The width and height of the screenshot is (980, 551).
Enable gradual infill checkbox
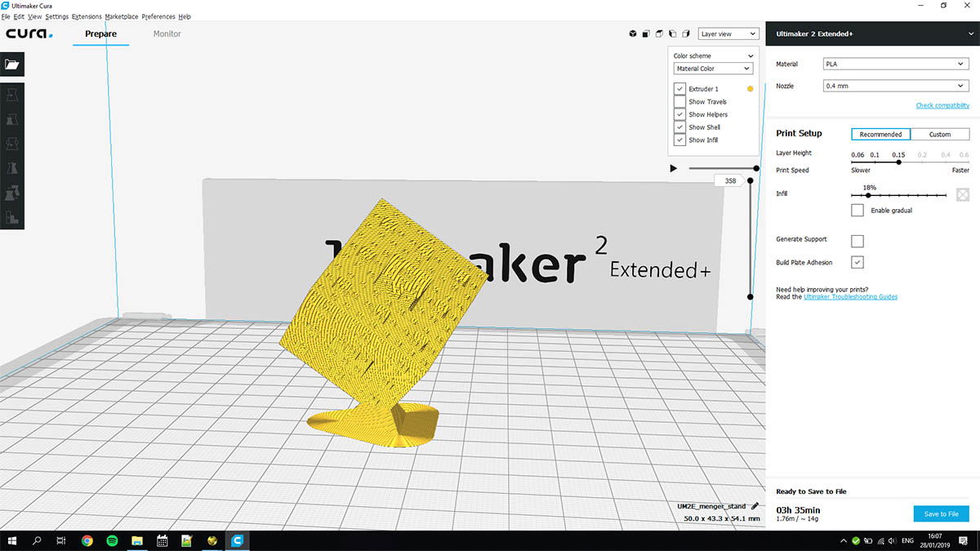pyautogui.click(x=857, y=211)
